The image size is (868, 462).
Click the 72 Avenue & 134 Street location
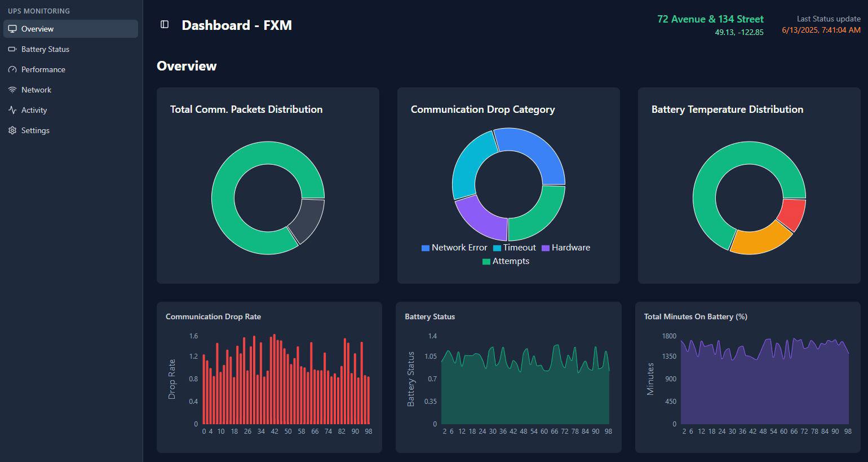pyautogui.click(x=710, y=19)
